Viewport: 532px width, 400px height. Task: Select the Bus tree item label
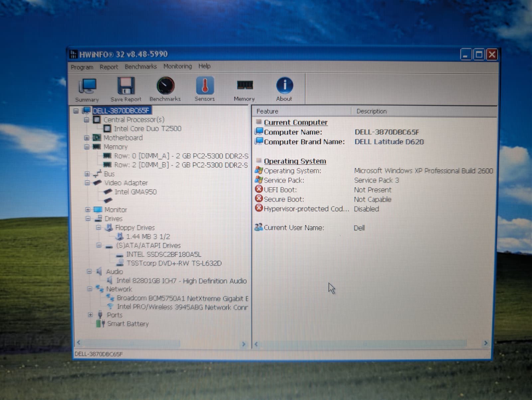(x=109, y=174)
